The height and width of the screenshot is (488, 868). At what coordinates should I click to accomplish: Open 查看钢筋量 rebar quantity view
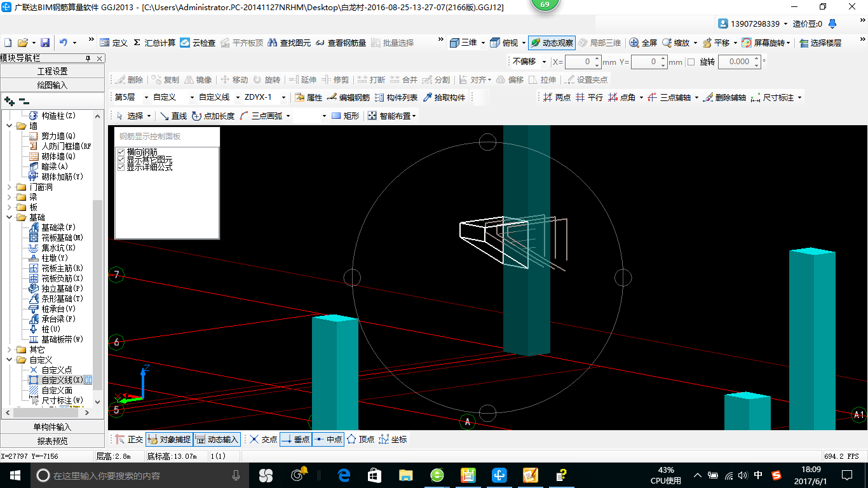coord(341,43)
